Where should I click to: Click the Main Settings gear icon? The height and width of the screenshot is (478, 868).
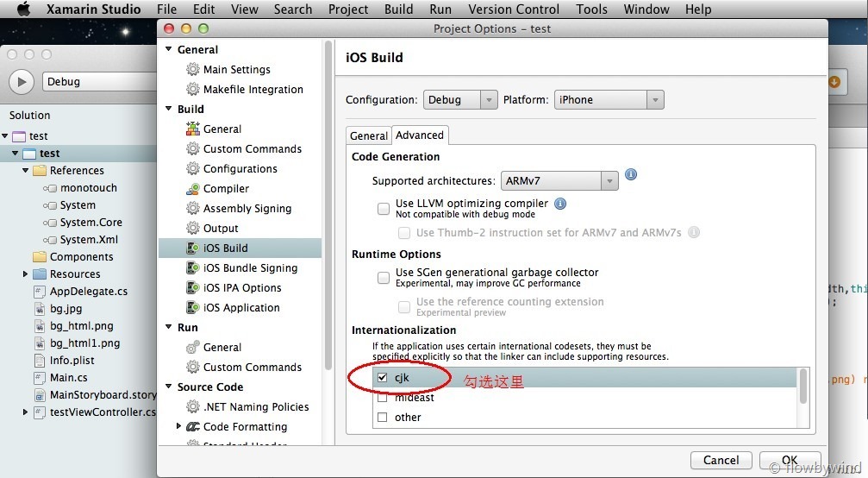tap(192, 69)
